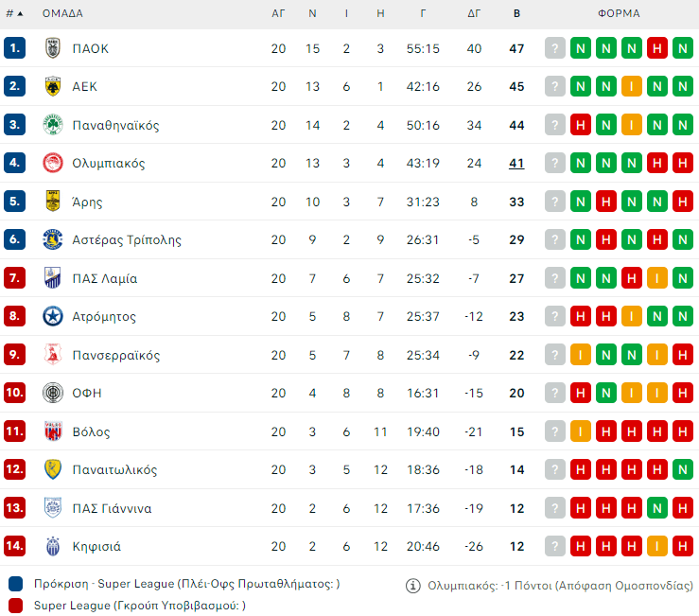Click the ΟΜΑΔΑ column header
Viewport: 699px width, 616px height.
click(62, 14)
